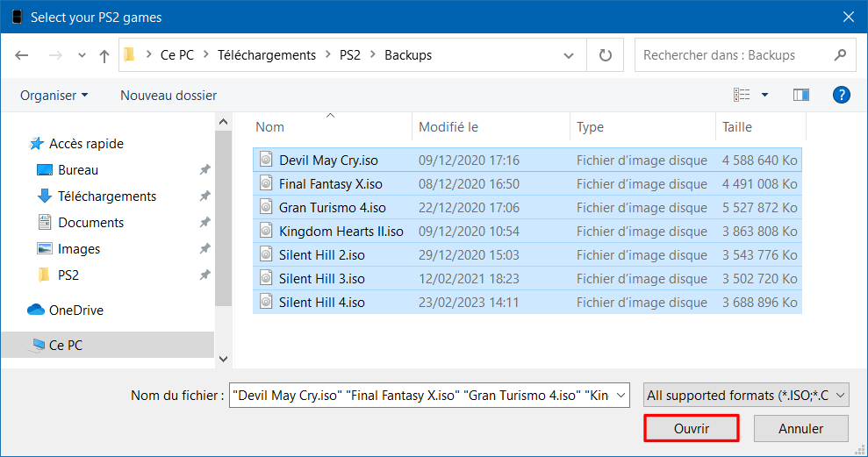Expand the chevron after Téléchargements breadcrumb
This screenshot has width=868, height=457.
(x=327, y=54)
